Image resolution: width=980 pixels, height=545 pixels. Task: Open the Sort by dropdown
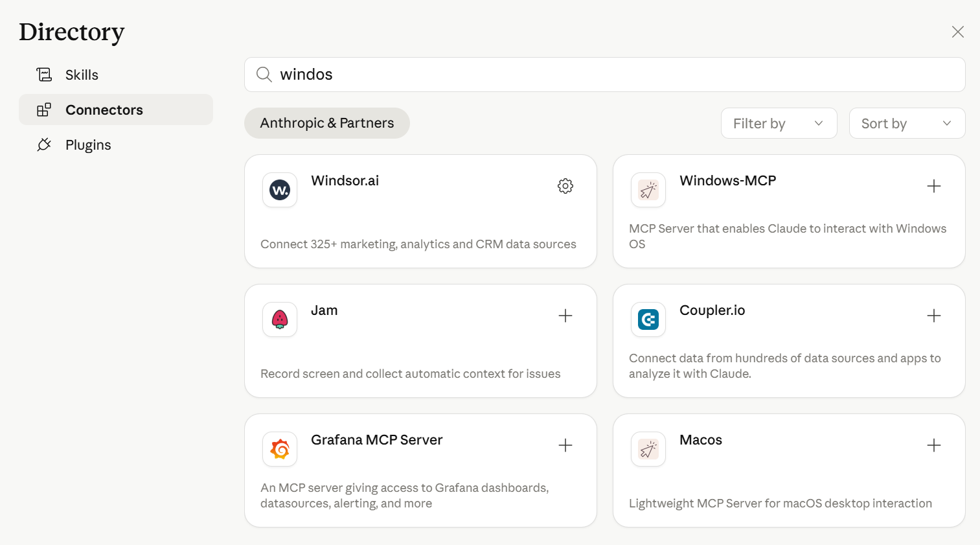click(906, 122)
